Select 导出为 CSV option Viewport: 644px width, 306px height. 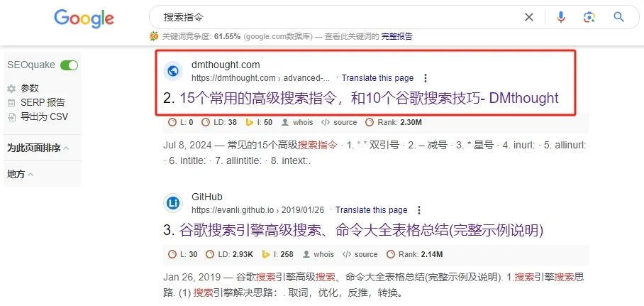(x=44, y=117)
